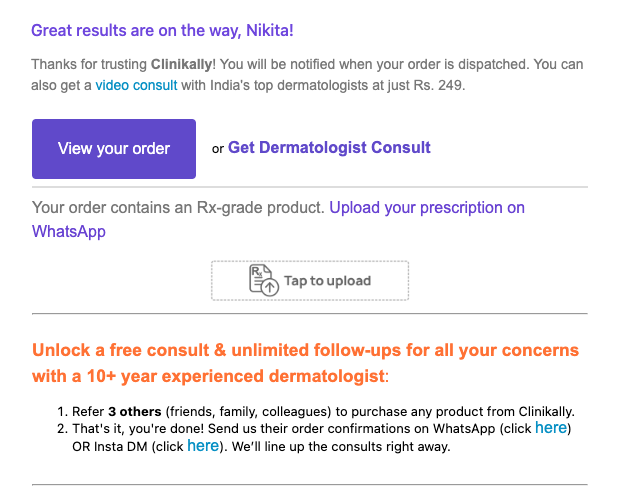The image size is (622, 498).
Task: Click the Insta DM here link
Action: (203, 446)
